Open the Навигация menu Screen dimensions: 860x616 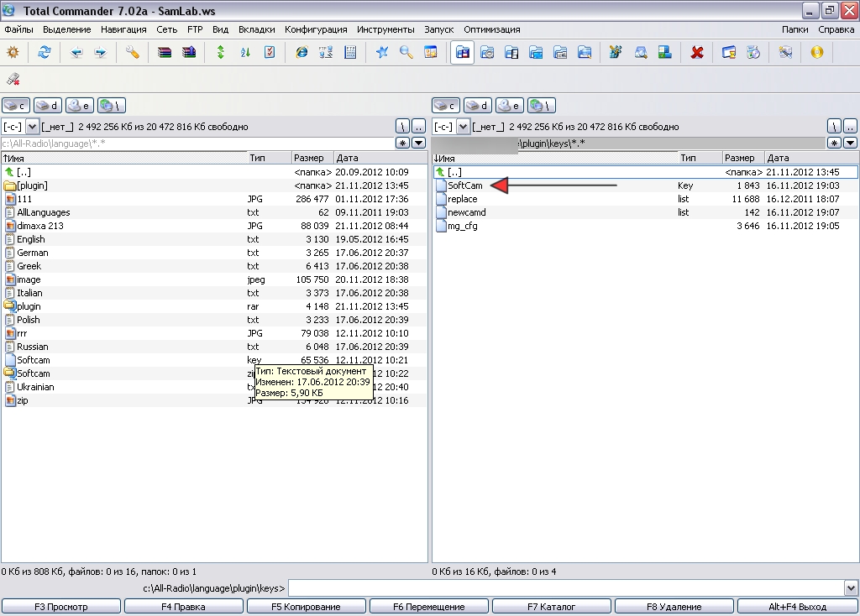(123, 29)
